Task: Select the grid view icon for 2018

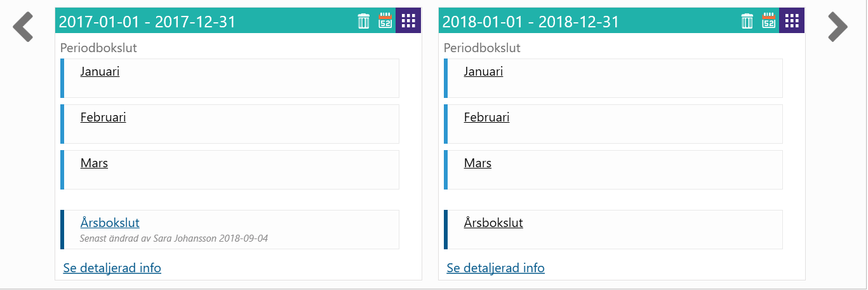Action: click(x=792, y=20)
